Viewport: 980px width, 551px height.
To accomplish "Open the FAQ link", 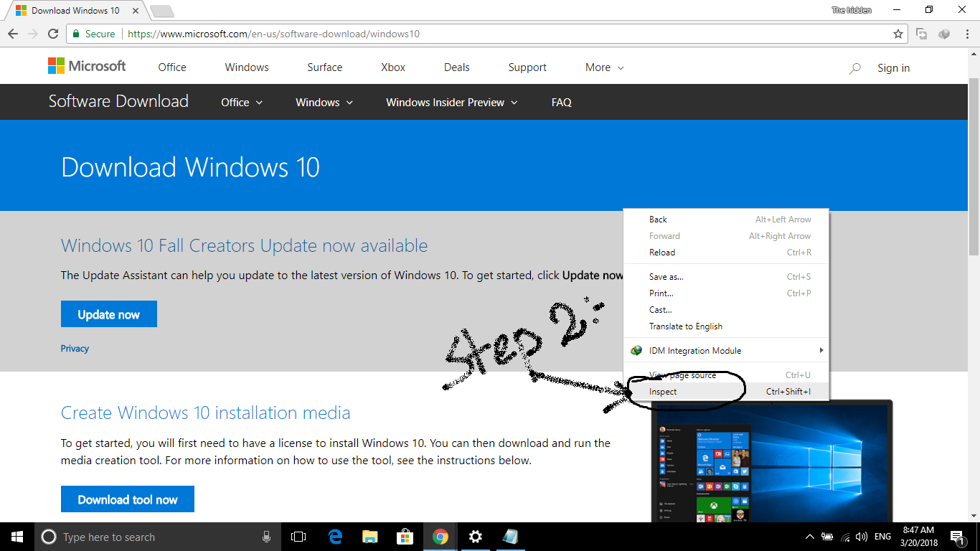I will pos(562,103).
